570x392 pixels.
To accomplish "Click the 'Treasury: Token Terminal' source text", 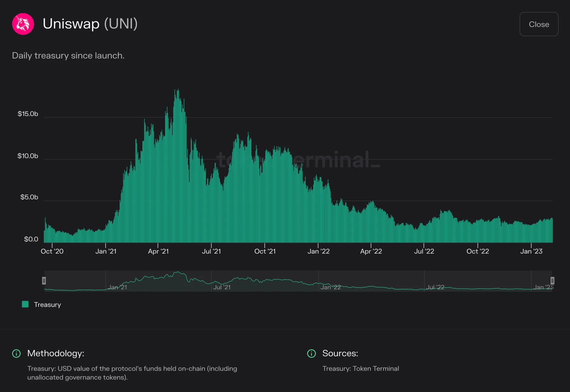I will [x=361, y=368].
